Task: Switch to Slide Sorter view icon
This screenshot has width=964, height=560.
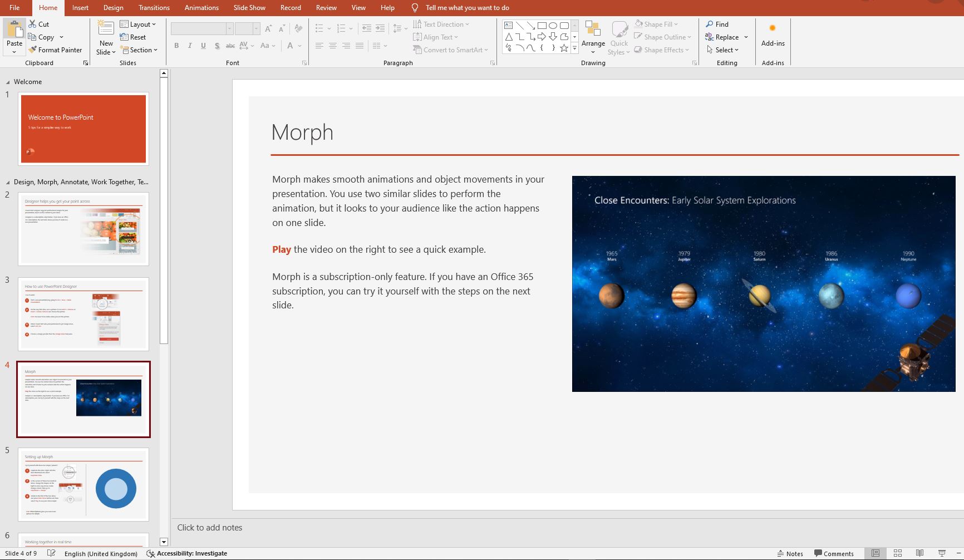Action: click(898, 553)
